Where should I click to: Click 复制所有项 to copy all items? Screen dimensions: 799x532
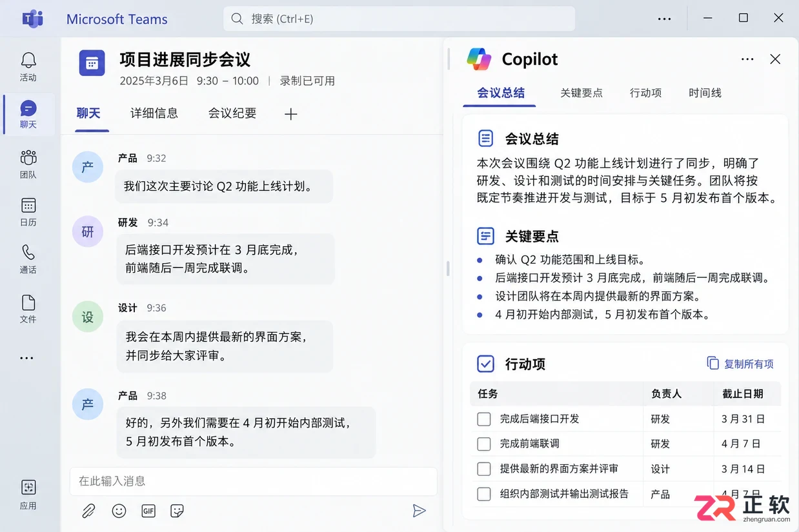(740, 364)
